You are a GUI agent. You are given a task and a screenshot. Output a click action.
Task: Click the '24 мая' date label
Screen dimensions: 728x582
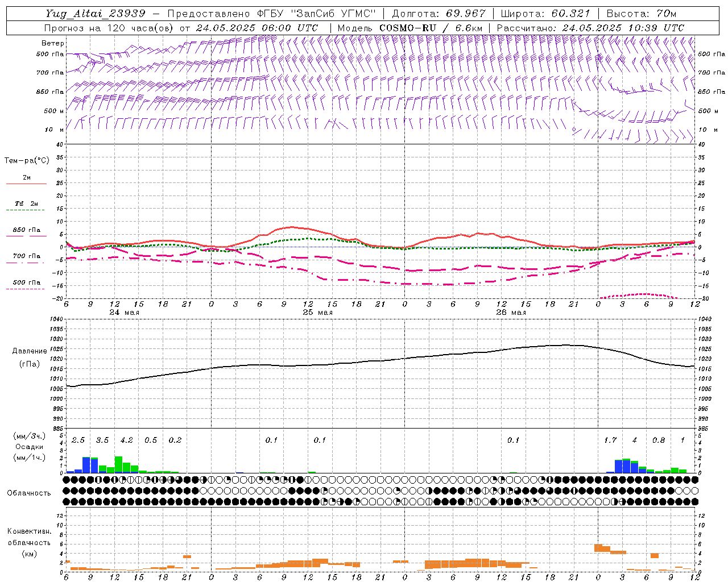[x=125, y=313]
